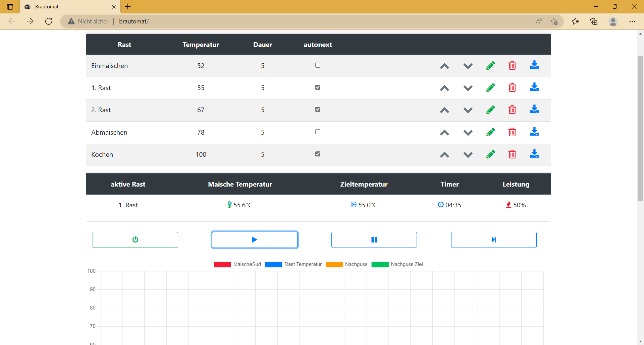
Task: Open a new browser tab
Action: click(128, 7)
